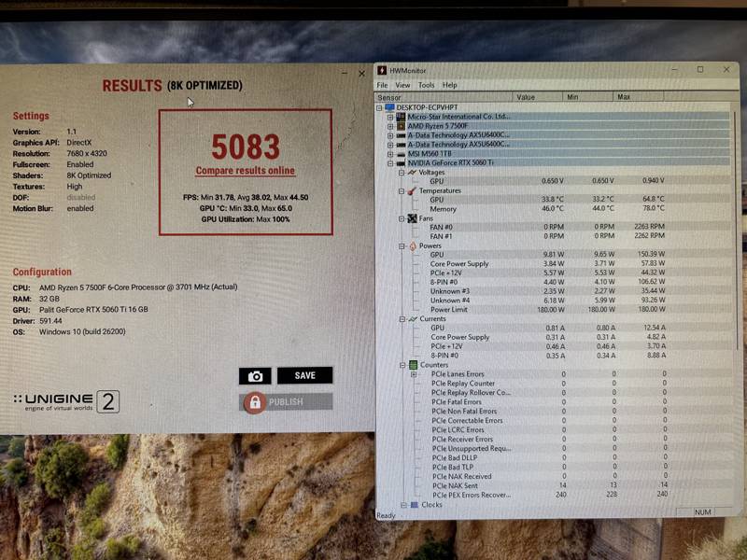Click the red lock Publish icon

coord(255,403)
